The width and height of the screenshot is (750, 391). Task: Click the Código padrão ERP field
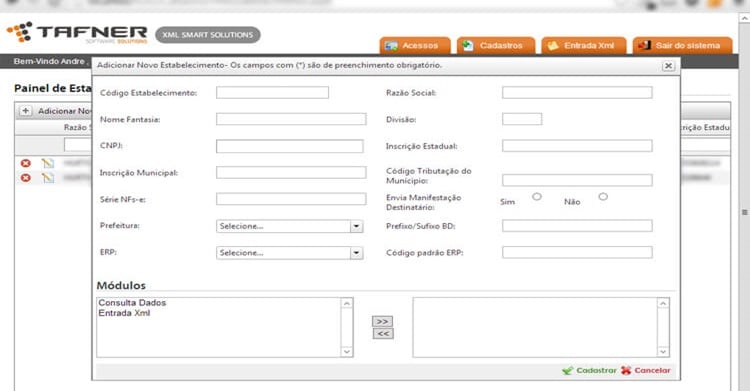coord(577,252)
